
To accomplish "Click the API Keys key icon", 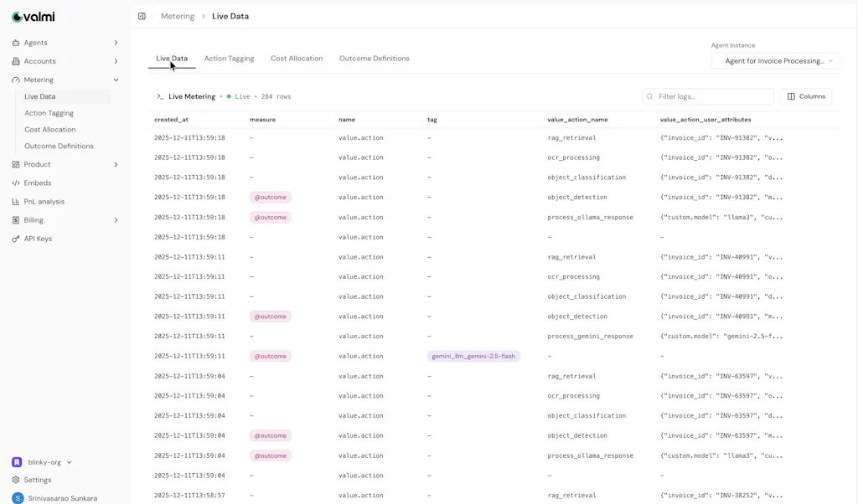I will (16, 239).
